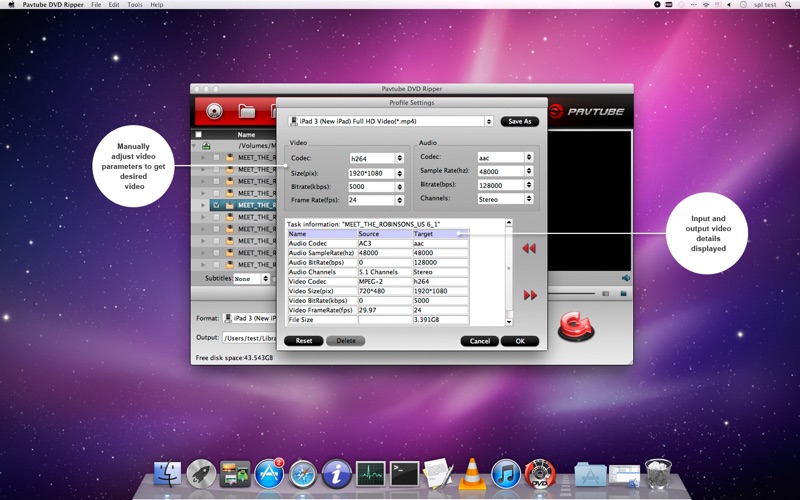The width and height of the screenshot is (800, 500).
Task: Click the Pavtube logo in the header
Action: click(587, 111)
